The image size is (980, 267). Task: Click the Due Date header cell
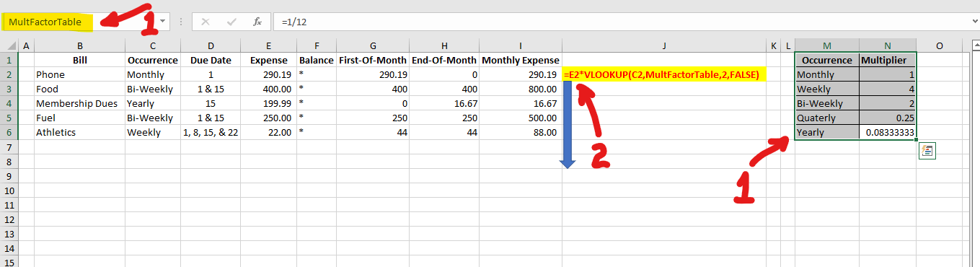pyautogui.click(x=211, y=60)
